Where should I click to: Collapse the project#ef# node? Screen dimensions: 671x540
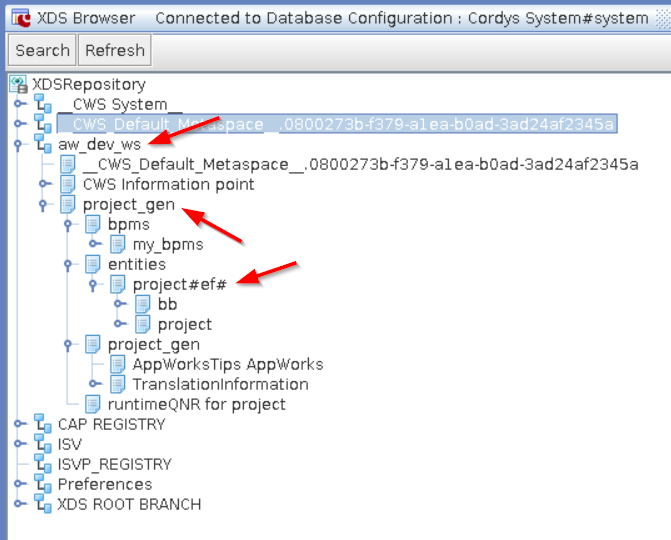point(93,285)
